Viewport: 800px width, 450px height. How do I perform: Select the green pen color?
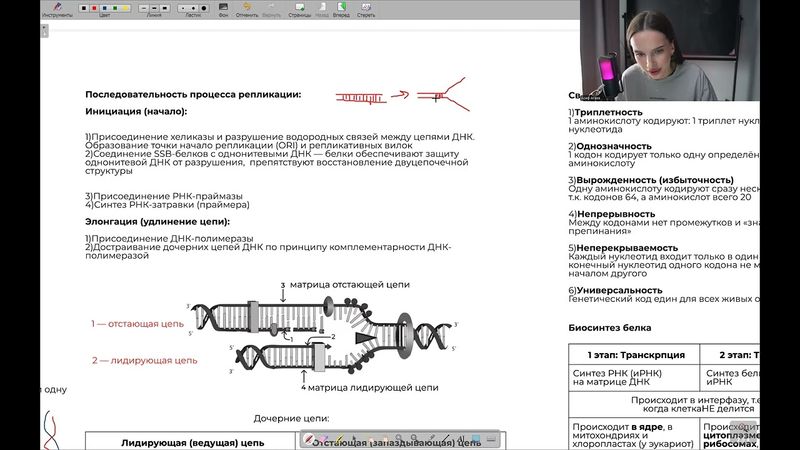click(115, 8)
